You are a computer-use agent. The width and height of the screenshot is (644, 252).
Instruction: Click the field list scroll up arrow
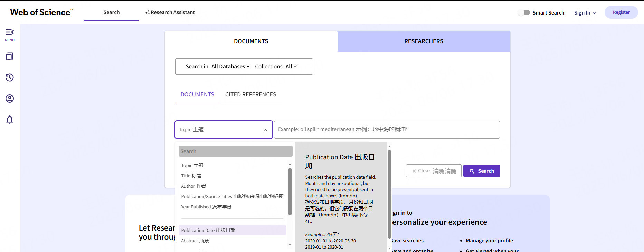point(290,165)
